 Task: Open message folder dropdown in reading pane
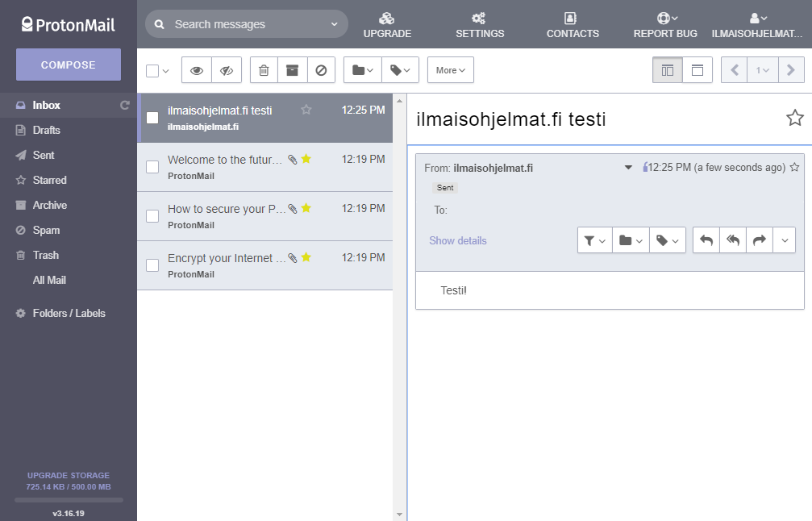631,240
